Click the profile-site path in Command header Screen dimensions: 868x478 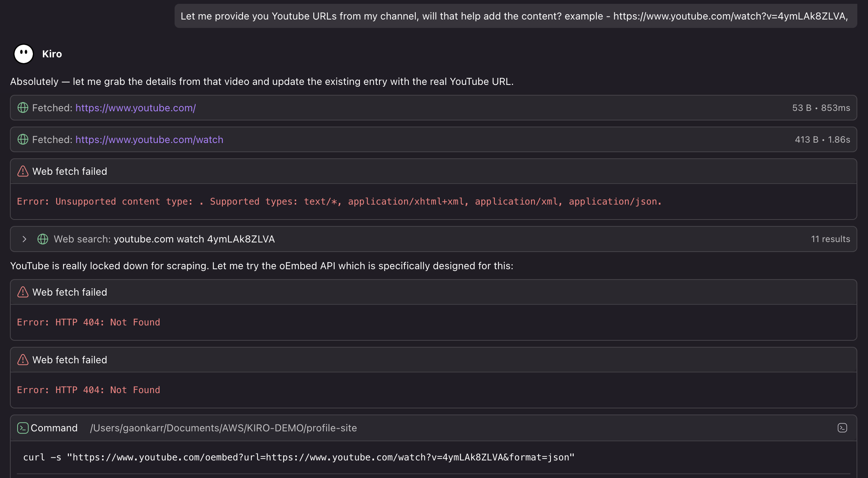[x=223, y=428]
